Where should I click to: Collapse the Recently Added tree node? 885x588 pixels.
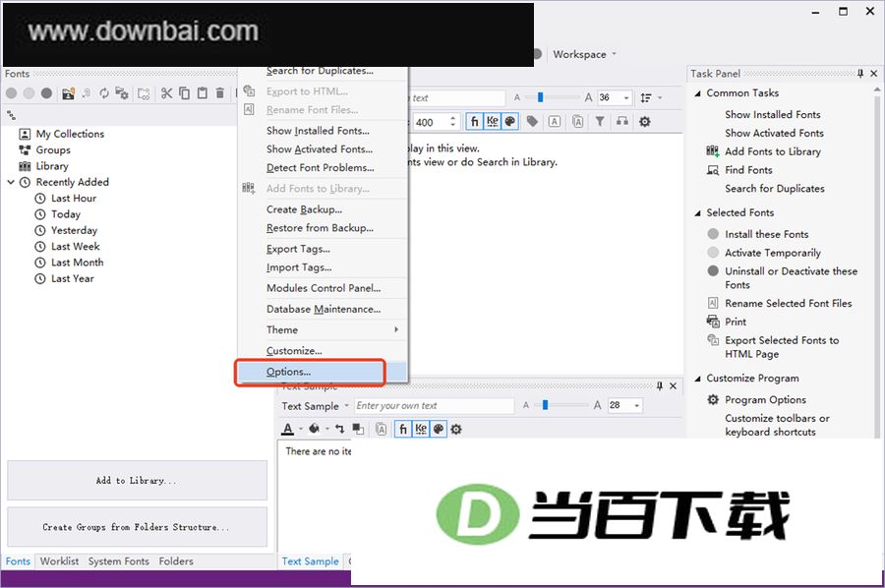point(11,182)
